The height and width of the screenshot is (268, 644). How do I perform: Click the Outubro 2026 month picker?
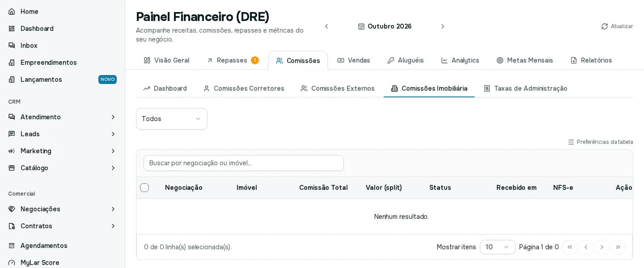385,26
